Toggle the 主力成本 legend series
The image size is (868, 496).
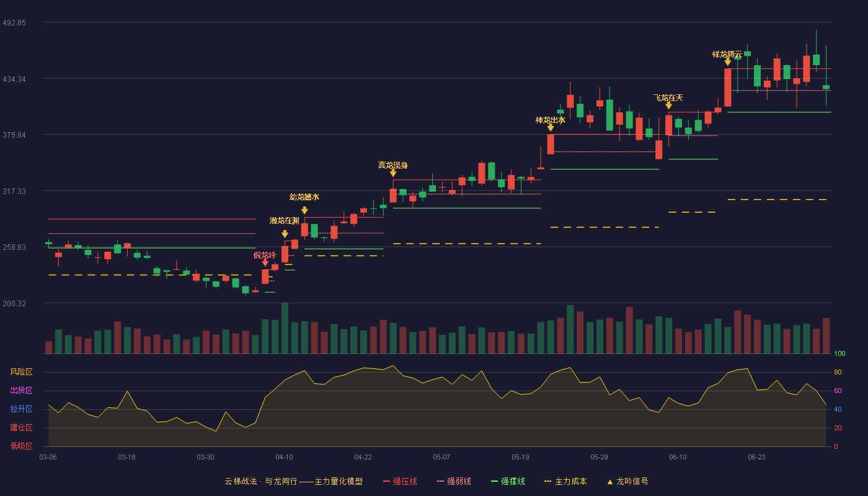(x=565, y=481)
